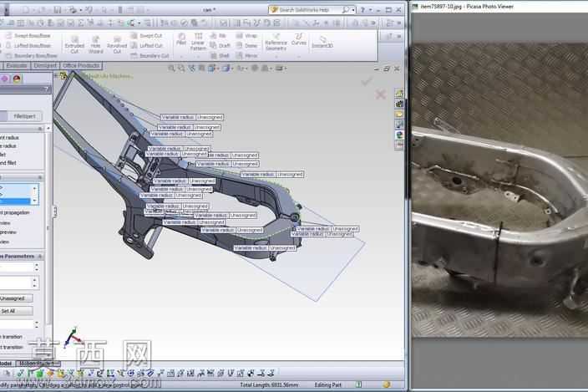Click the Variable radius callout at far right edge
The height and width of the screenshot is (392, 588).
(327, 229)
